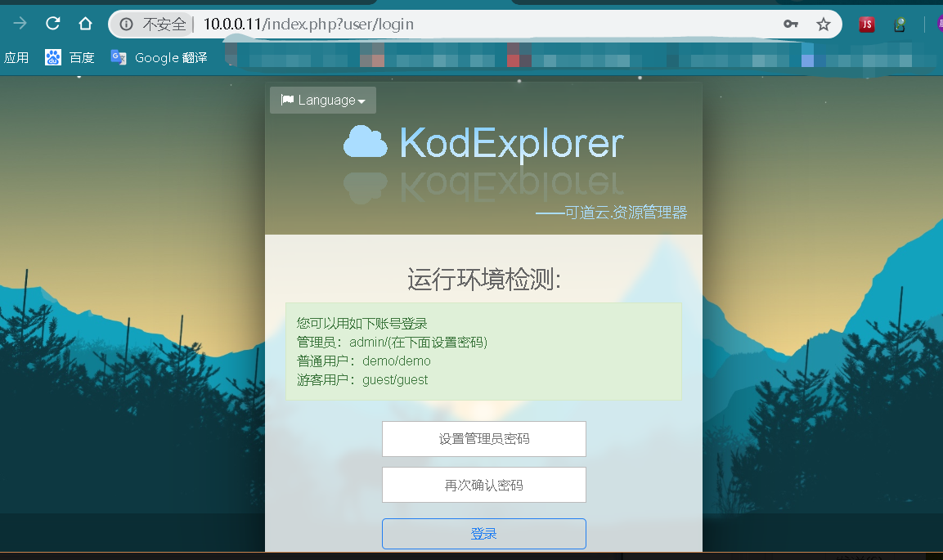
Task: Click the 管理员 admin line
Action: tap(392, 343)
